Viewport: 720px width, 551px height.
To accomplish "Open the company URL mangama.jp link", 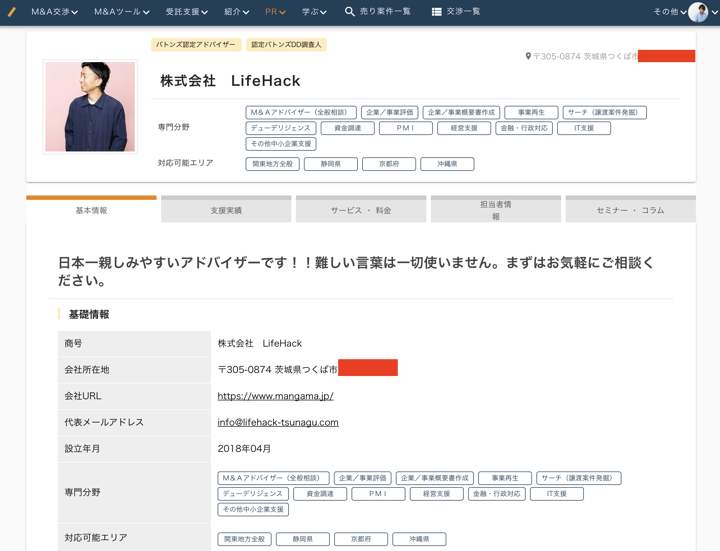I will coord(275,396).
